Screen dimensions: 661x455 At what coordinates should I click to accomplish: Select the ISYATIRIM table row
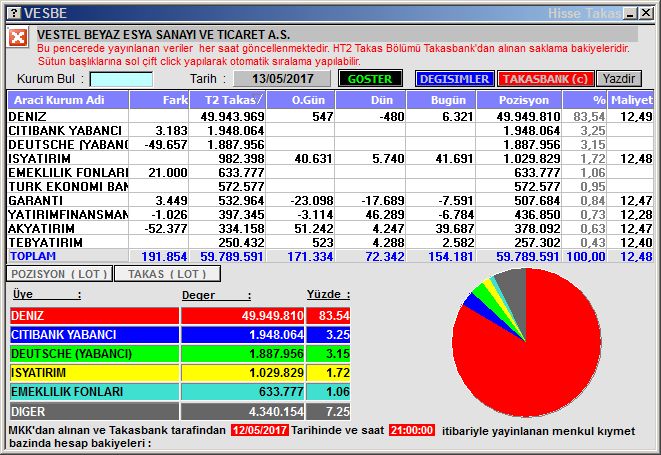[330, 159]
